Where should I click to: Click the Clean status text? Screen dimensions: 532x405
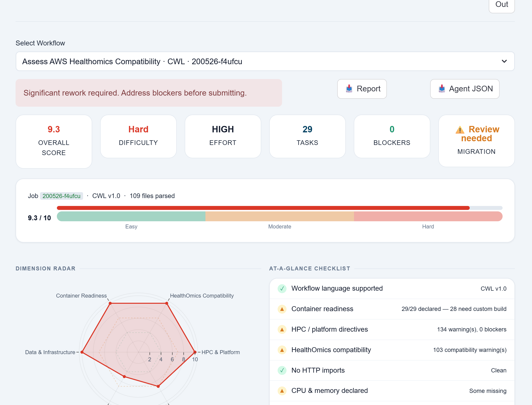click(499, 370)
